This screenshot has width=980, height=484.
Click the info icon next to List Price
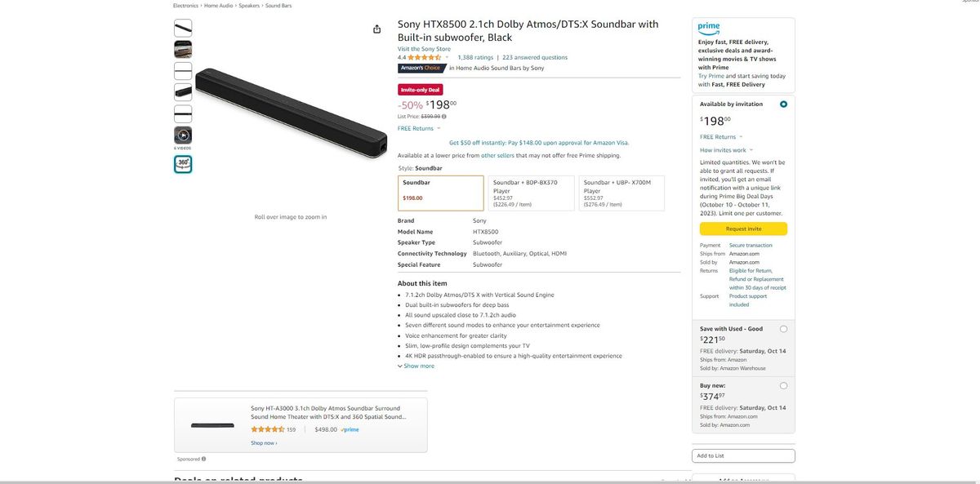[x=443, y=115]
